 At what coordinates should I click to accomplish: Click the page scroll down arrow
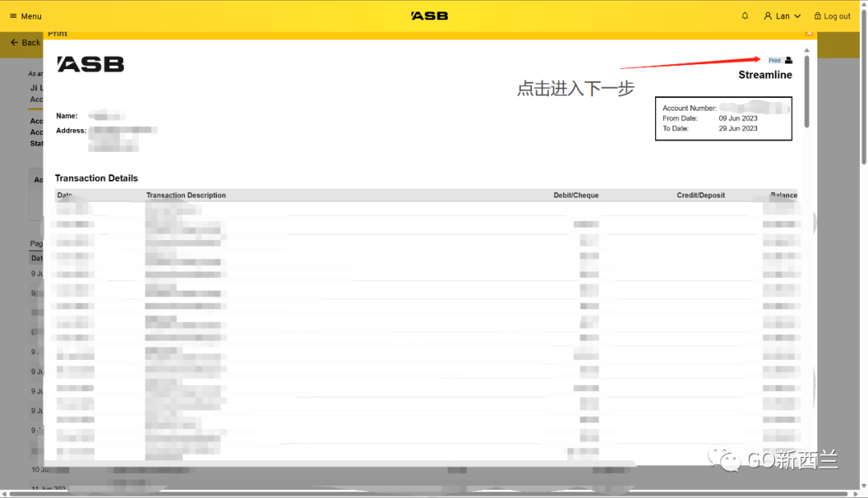click(x=864, y=486)
